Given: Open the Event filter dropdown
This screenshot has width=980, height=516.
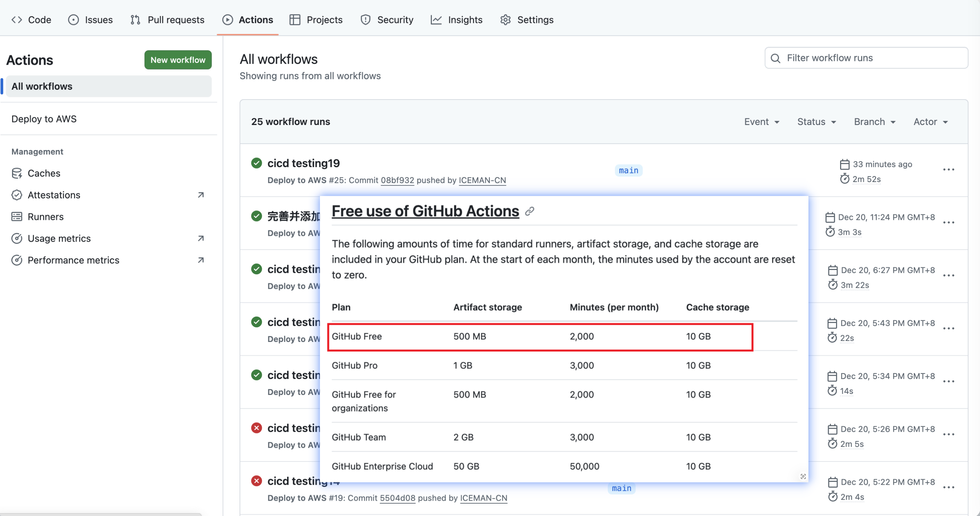Looking at the screenshot, I should point(762,122).
